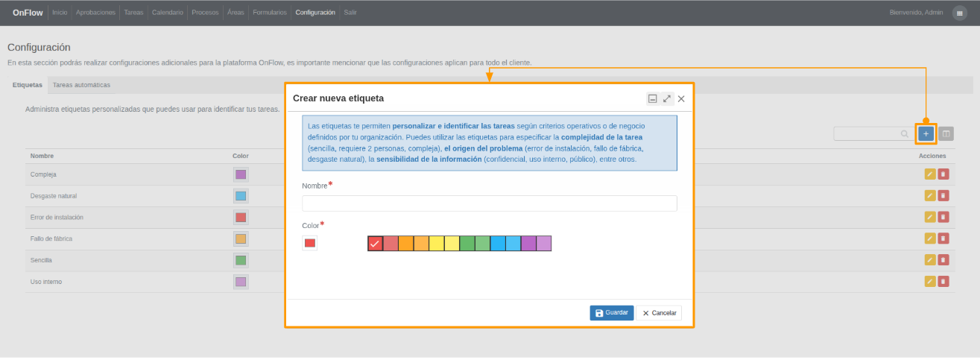Pick the light purple swatch in the palette
Screen dimensions: 980x360
[543, 244]
